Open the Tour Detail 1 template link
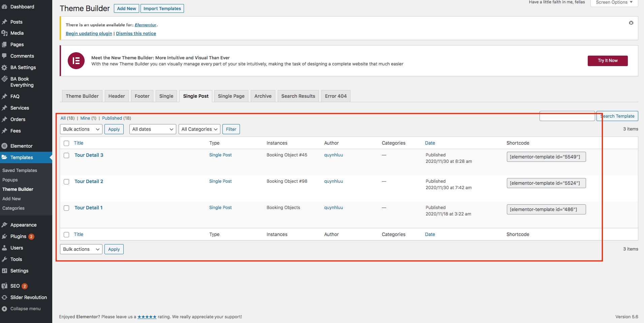 click(88, 208)
